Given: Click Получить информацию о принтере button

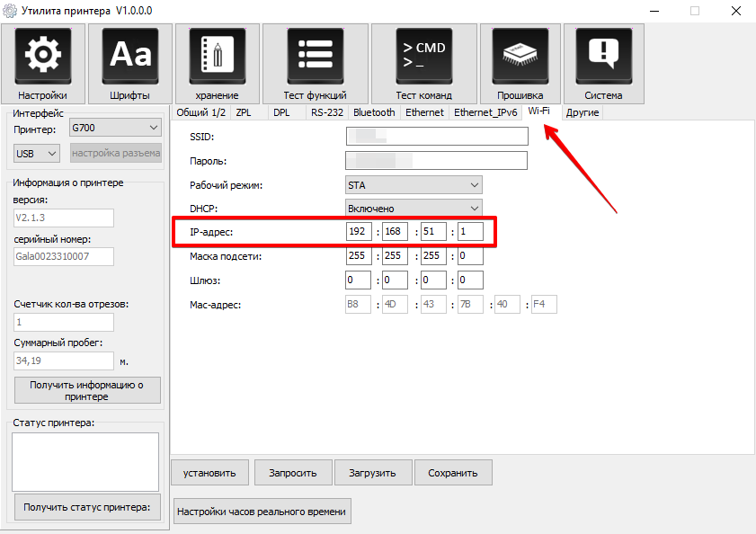Looking at the screenshot, I should [87, 390].
